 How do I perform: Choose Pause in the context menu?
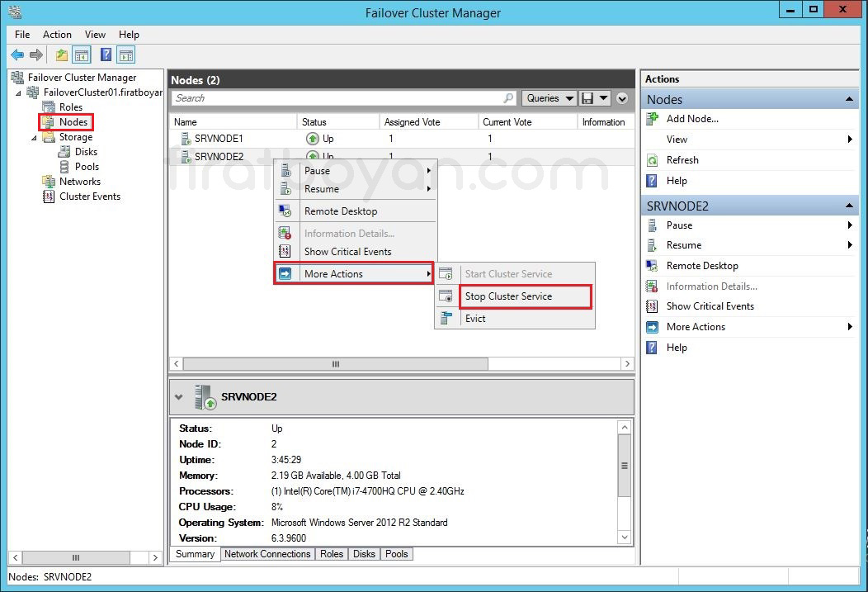pos(356,171)
